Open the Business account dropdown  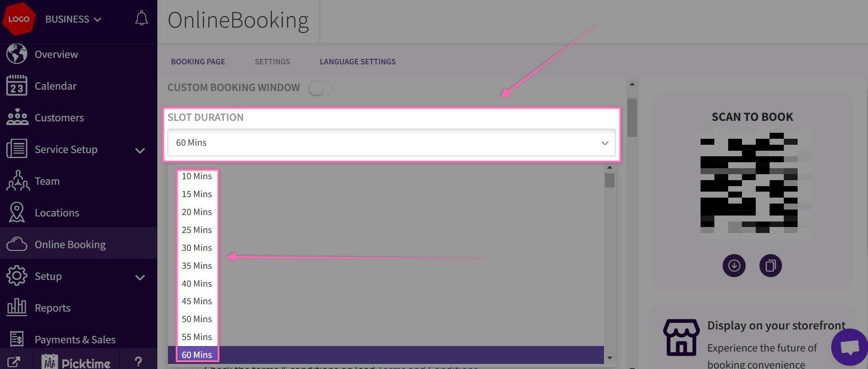tap(73, 19)
